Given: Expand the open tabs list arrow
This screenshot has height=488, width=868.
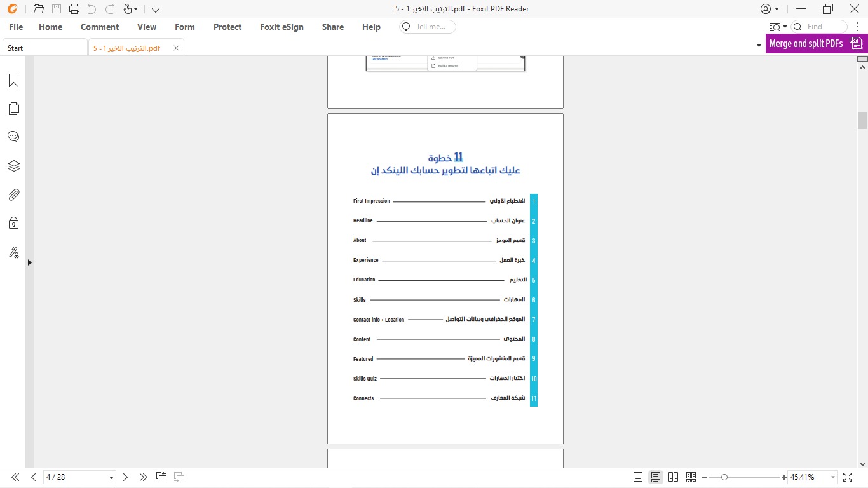Looking at the screenshot, I should pyautogui.click(x=759, y=46).
